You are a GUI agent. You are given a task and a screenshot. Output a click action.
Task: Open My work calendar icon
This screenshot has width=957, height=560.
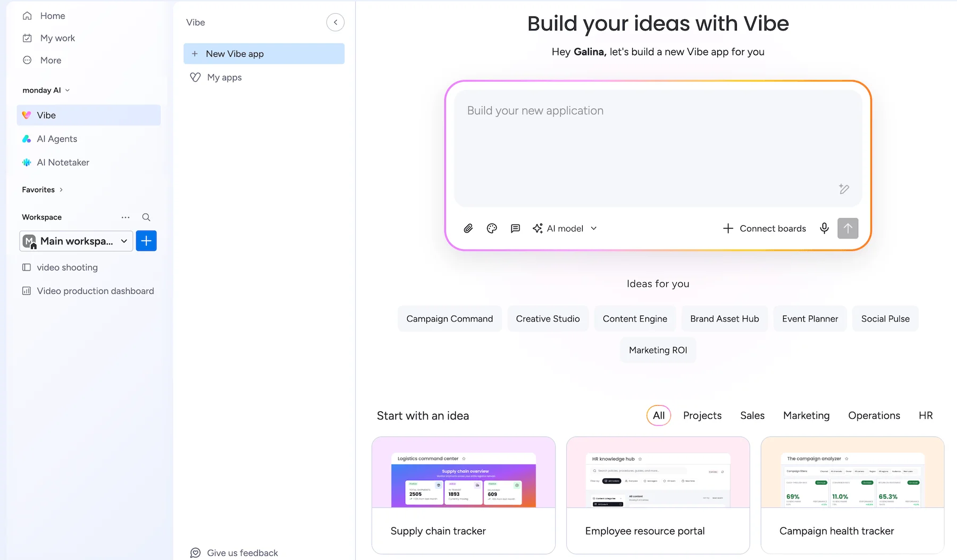[27, 38]
